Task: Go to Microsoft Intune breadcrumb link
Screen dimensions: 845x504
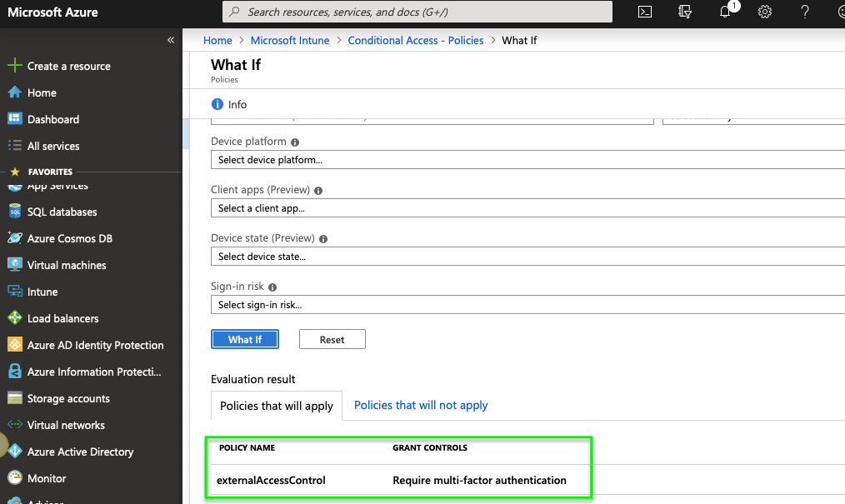Action: tap(290, 40)
